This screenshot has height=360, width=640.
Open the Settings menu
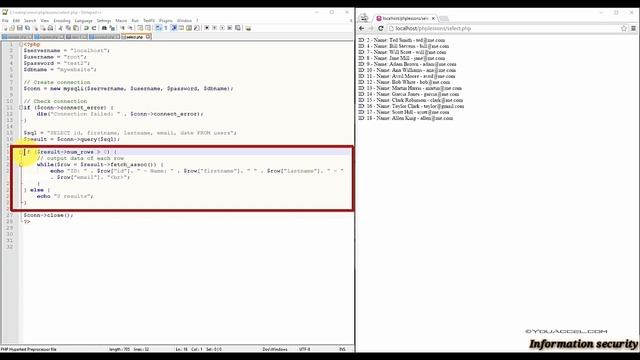pos(104,20)
